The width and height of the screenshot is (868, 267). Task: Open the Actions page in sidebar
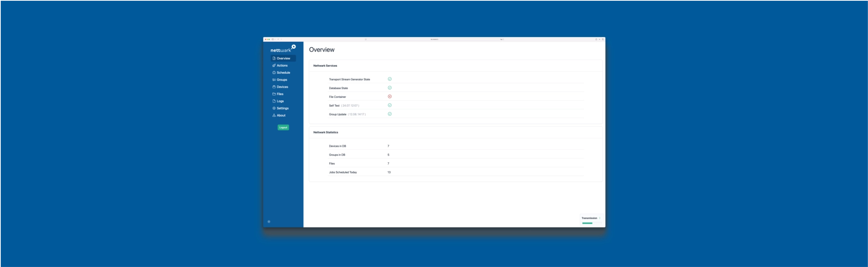pos(282,65)
